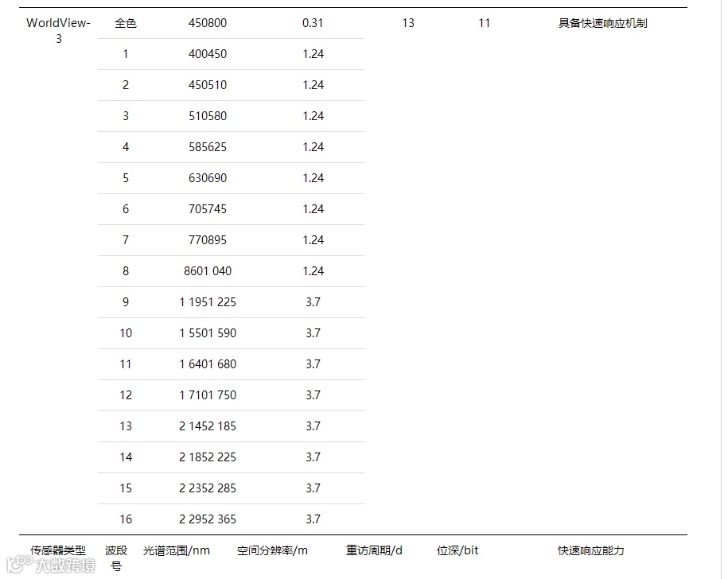Click the band number 13 cell below band 12
This screenshot has width=728, height=579.
(126, 426)
